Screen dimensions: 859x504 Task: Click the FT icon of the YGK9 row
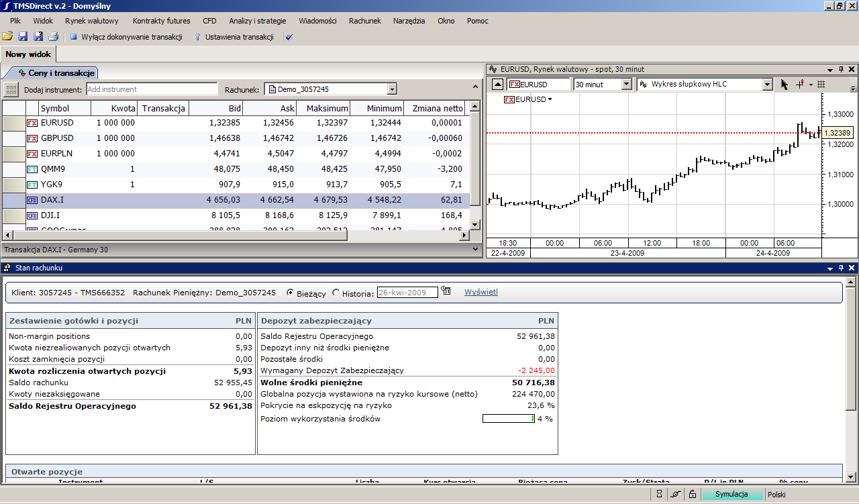32,185
